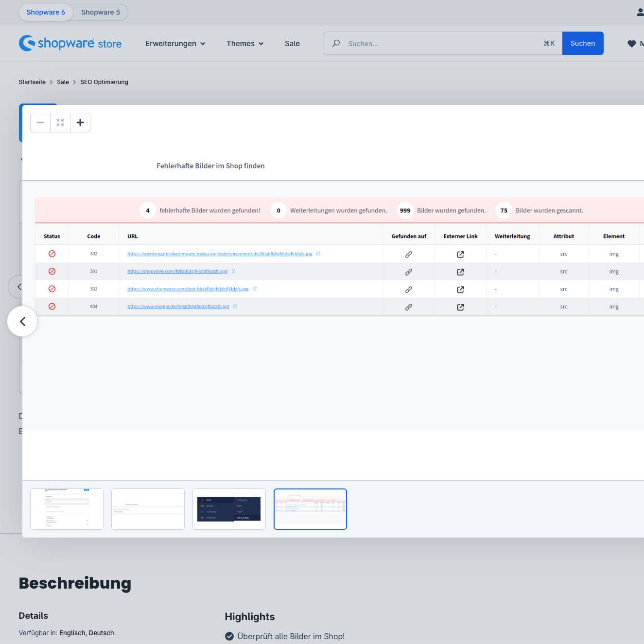
Task: Open the Sale menu item
Action: click(x=292, y=43)
